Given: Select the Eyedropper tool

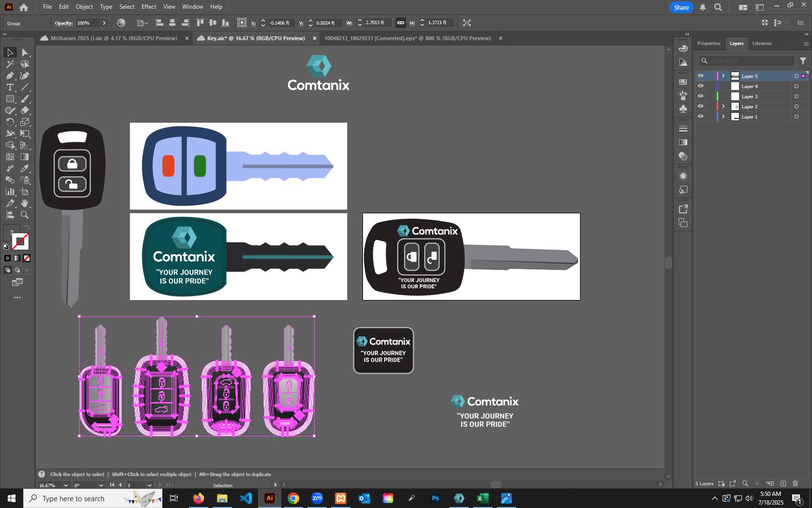Looking at the screenshot, I should point(25,168).
